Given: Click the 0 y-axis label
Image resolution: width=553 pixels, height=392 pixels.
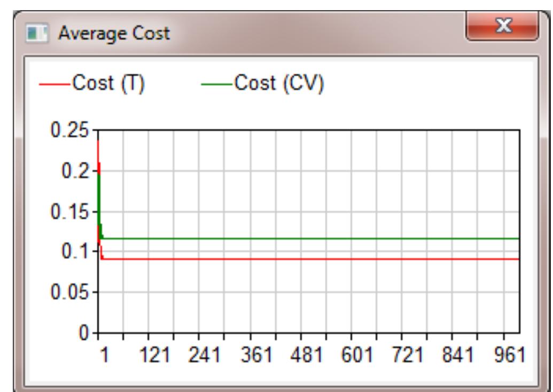Looking at the screenshot, I should point(84,332).
